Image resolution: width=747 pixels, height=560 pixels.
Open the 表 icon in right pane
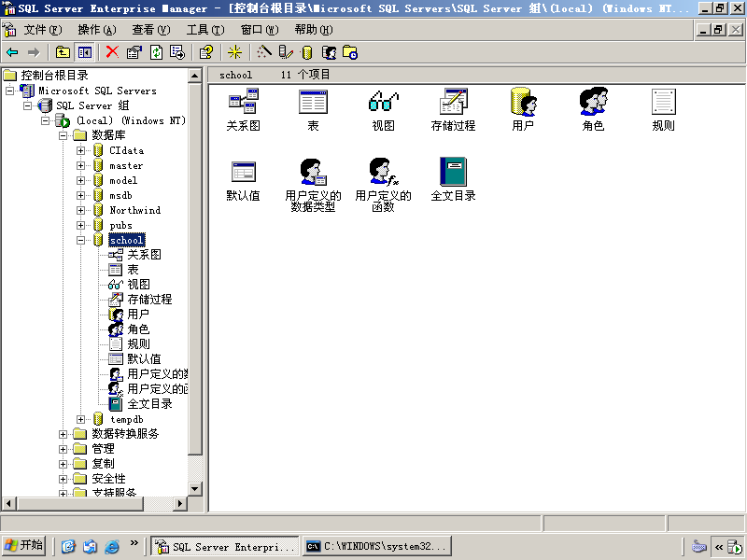pyautogui.click(x=313, y=109)
